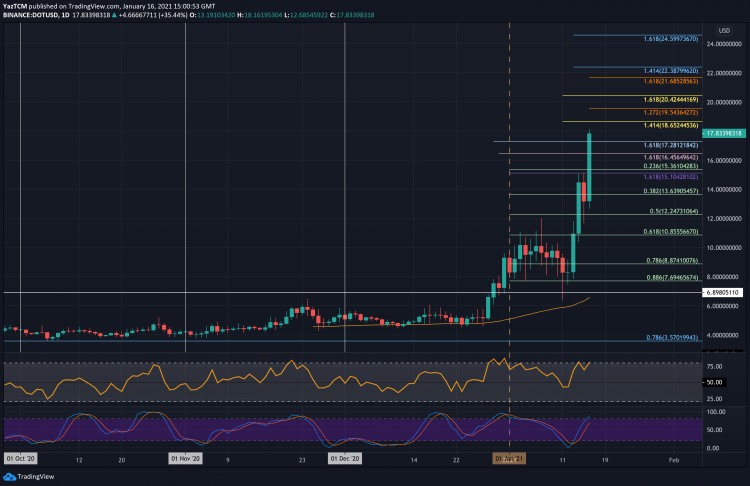Open the YazTCM author name link
Viewport: 750px width, 486px height.
pos(16,5)
